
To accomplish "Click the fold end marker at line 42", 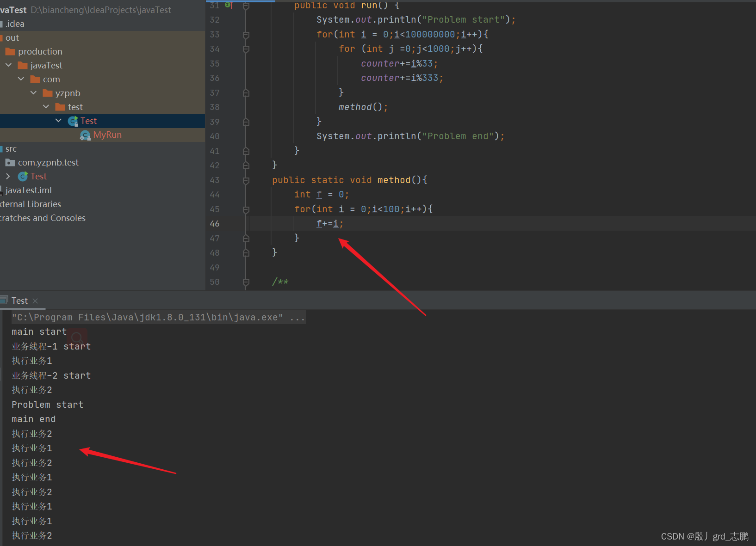I will coord(246,166).
